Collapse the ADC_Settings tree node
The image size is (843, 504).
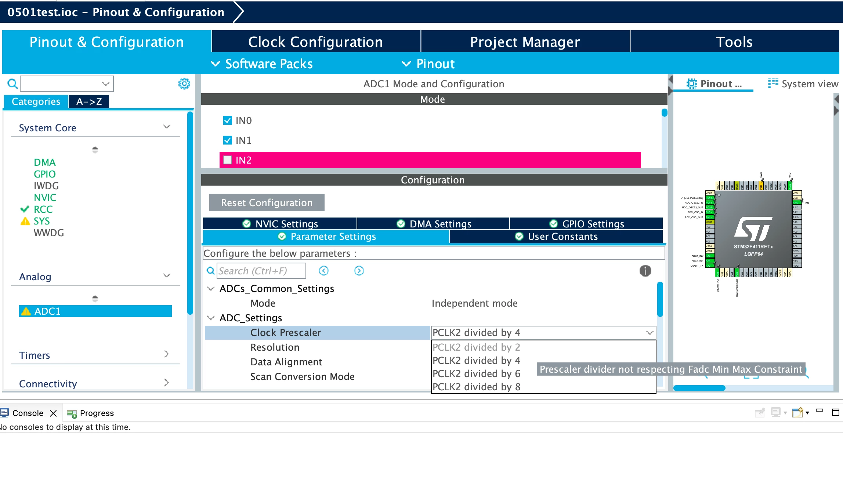coord(211,318)
